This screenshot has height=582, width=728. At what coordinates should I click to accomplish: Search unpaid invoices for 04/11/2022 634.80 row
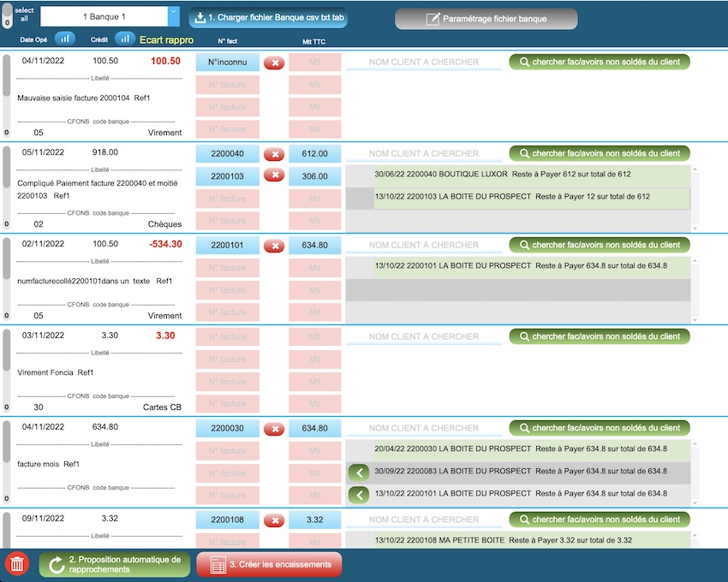[x=600, y=427]
